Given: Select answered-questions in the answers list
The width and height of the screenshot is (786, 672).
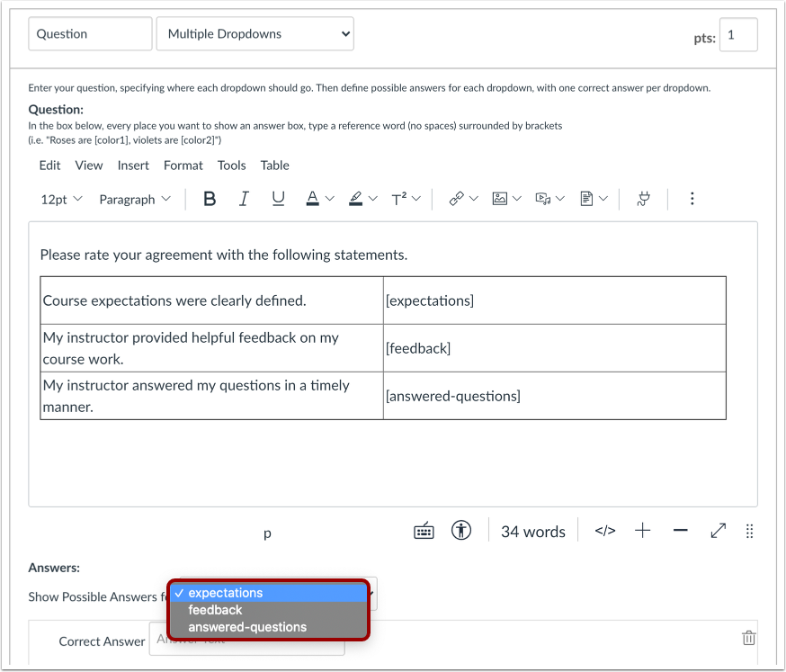Looking at the screenshot, I should [269, 627].
